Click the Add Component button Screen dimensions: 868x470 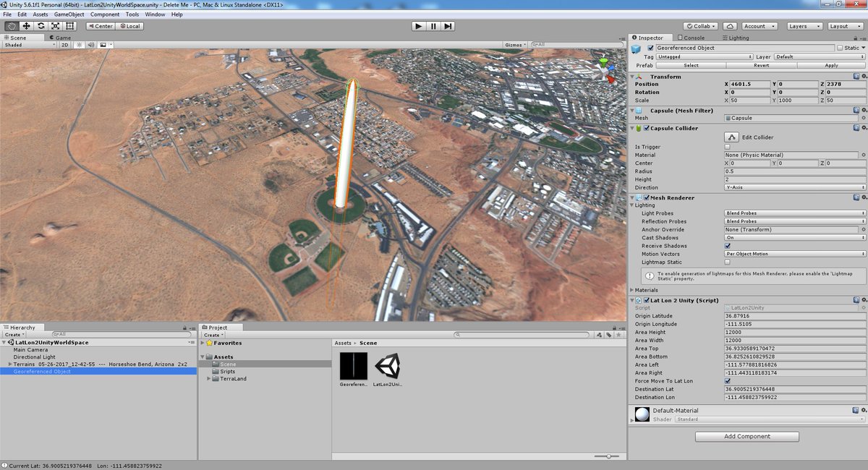click(x=747, y=437)
